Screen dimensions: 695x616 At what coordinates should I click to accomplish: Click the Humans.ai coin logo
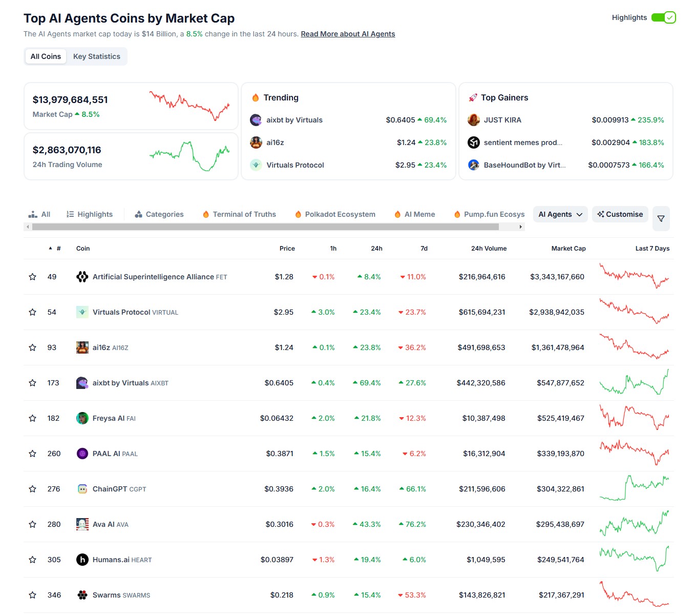tap(82, 560)
